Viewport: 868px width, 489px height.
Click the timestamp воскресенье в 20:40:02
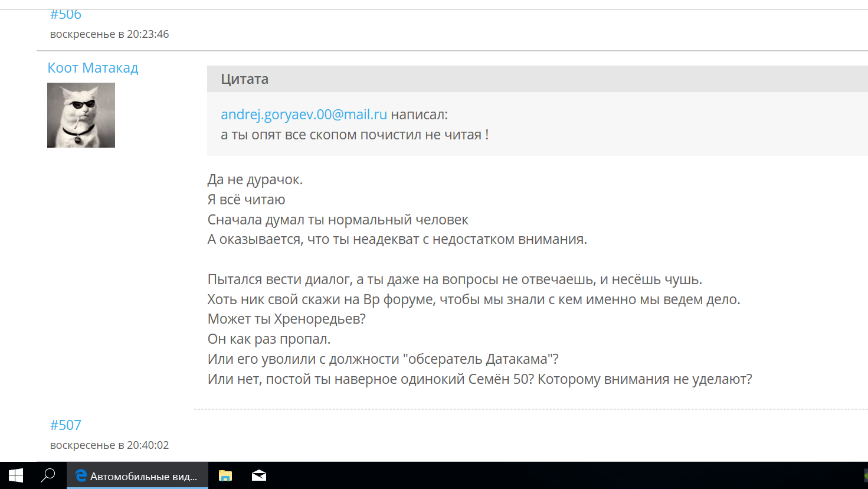(x=109, y=445)
